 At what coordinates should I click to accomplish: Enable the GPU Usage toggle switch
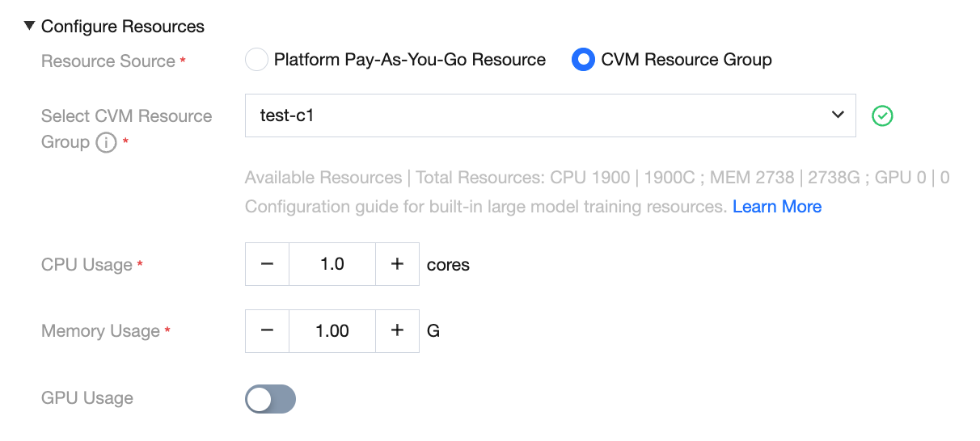coord(271,398)
